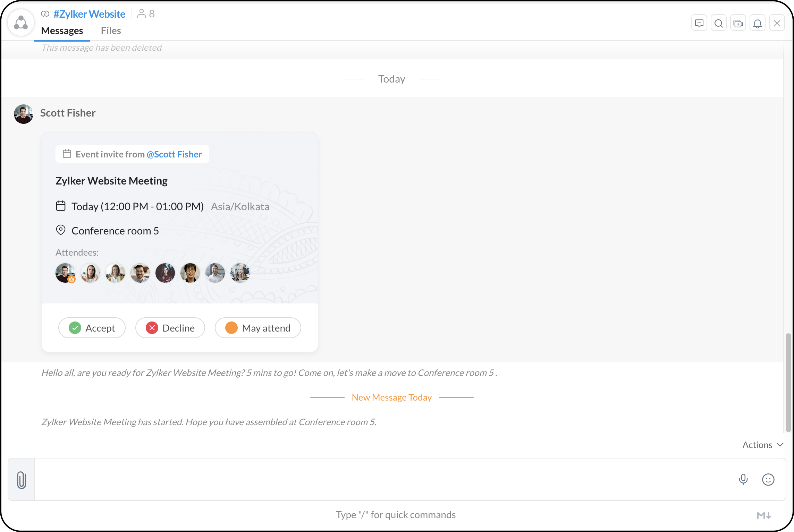Open the threads message icon in header

tap(699, 23)
